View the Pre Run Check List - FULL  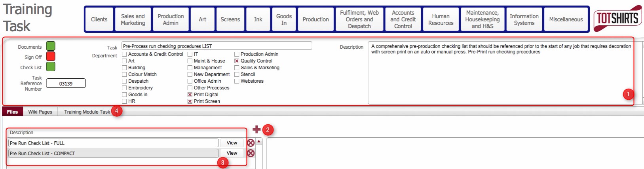click(x=232, y=143)
